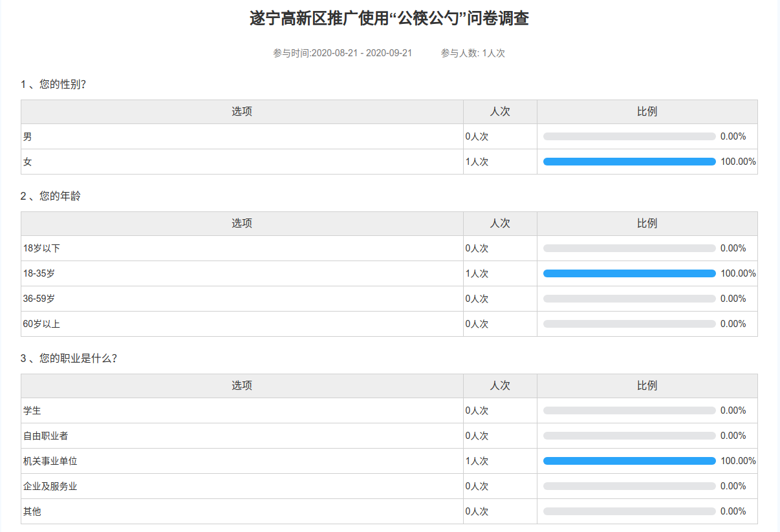The width and height of the screenshot is (780, 532).
Task: Click the survey title about 公筷公勺
Action: (389, 19)
